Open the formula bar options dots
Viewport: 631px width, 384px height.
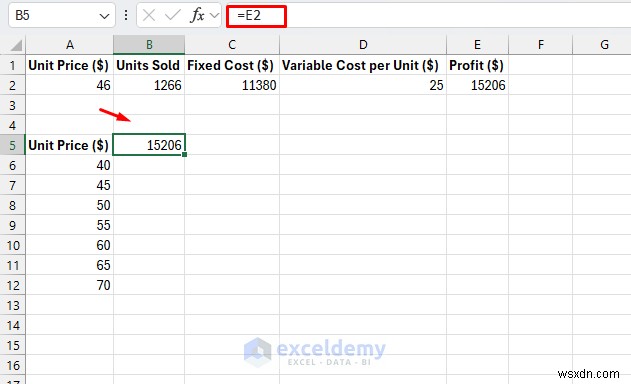(126, 15)
